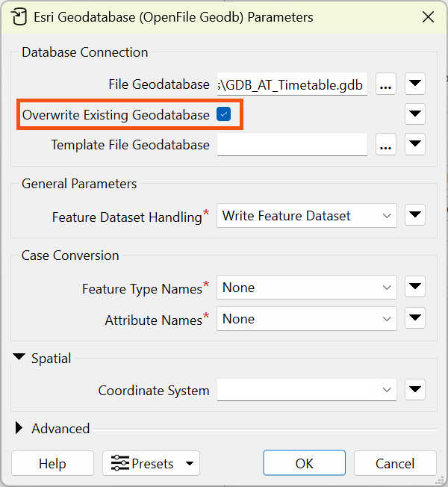Image resolution: width=448 pixels, height=487 pixels.
Task: Open Attribute Names parameter arrow menu
Action: [415, 318]
